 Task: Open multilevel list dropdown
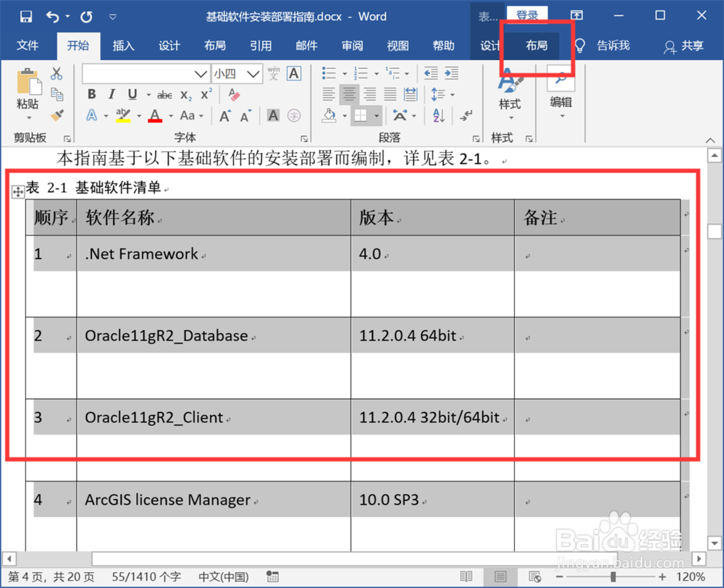click(x=406, y=73)
